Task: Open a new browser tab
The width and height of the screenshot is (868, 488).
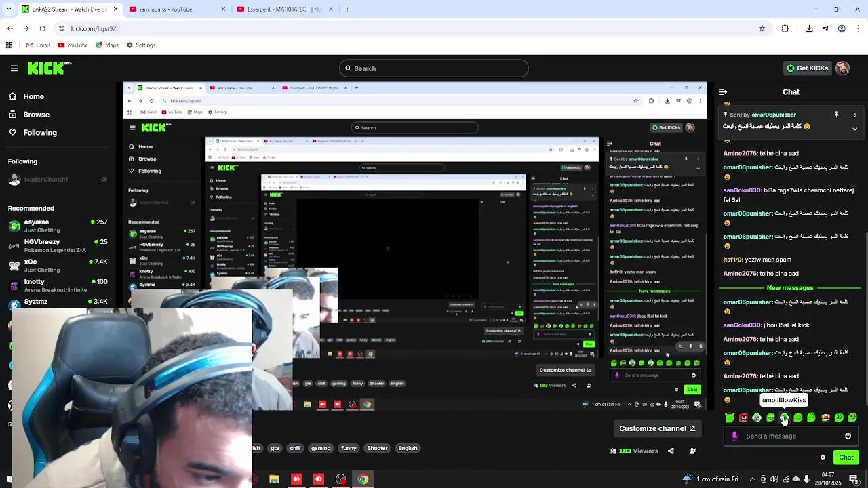Action: pos(347,9)
